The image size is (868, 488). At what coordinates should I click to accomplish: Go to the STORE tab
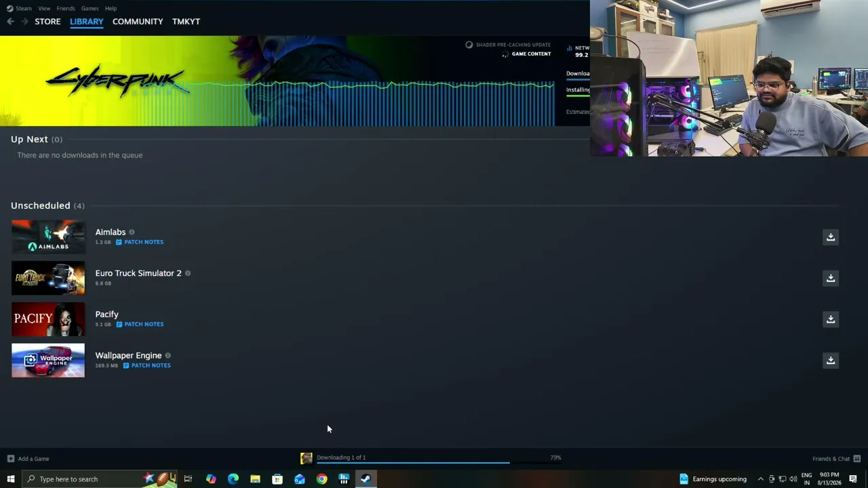pos(47,22)
